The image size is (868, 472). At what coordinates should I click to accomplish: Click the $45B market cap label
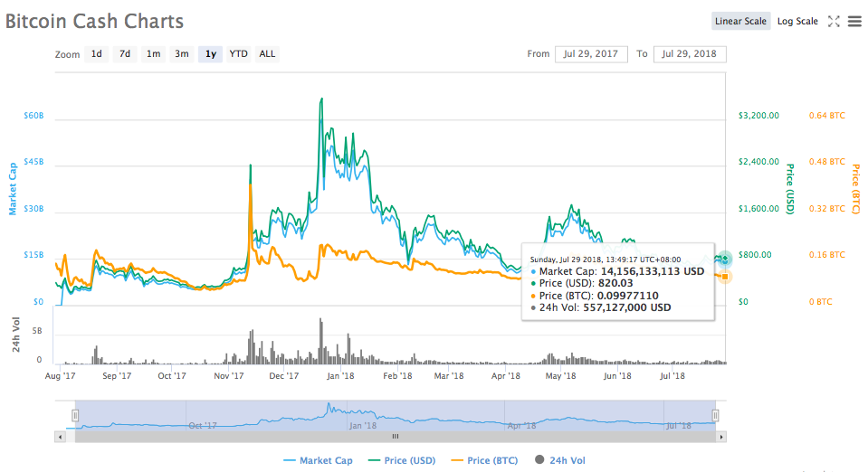[x=33, y=162]
